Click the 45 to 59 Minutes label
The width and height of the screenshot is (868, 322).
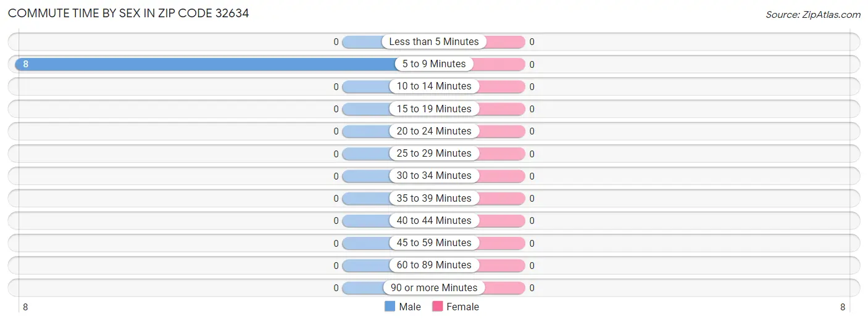click(x=434, y=242)
